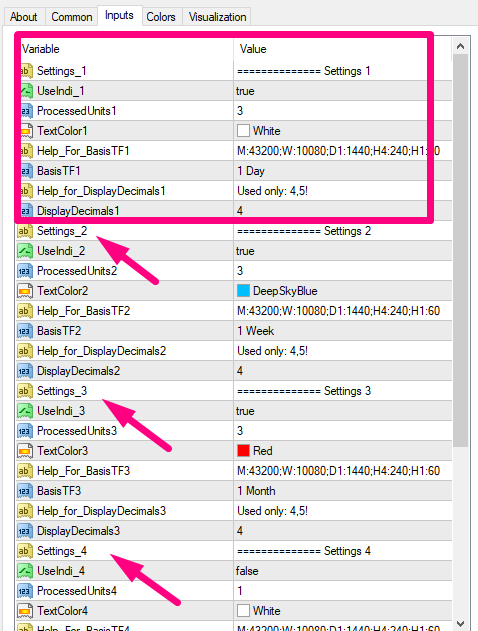478x631 pixels.
Task: Click the integer icon beside BasisTF3
Action: tap(25, 491)
